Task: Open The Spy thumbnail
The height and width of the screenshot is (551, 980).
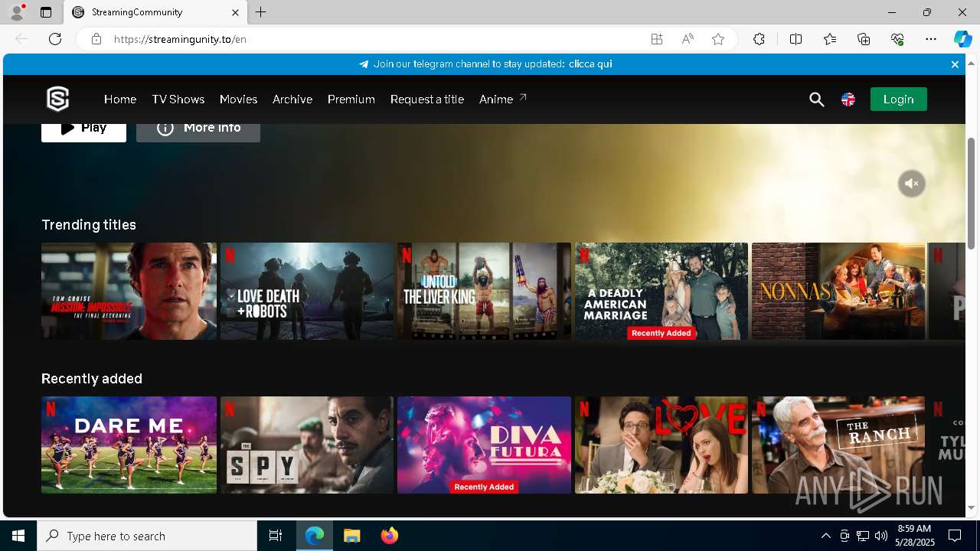Action: 307,445
